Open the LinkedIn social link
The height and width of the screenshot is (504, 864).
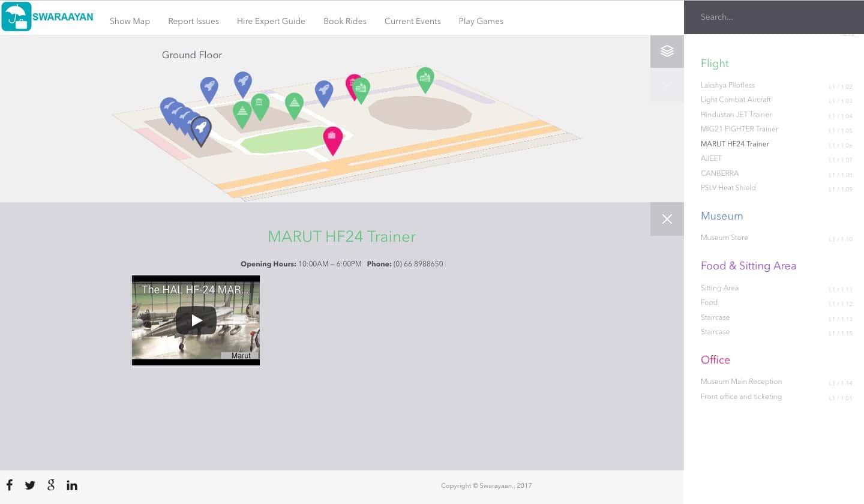72,485
